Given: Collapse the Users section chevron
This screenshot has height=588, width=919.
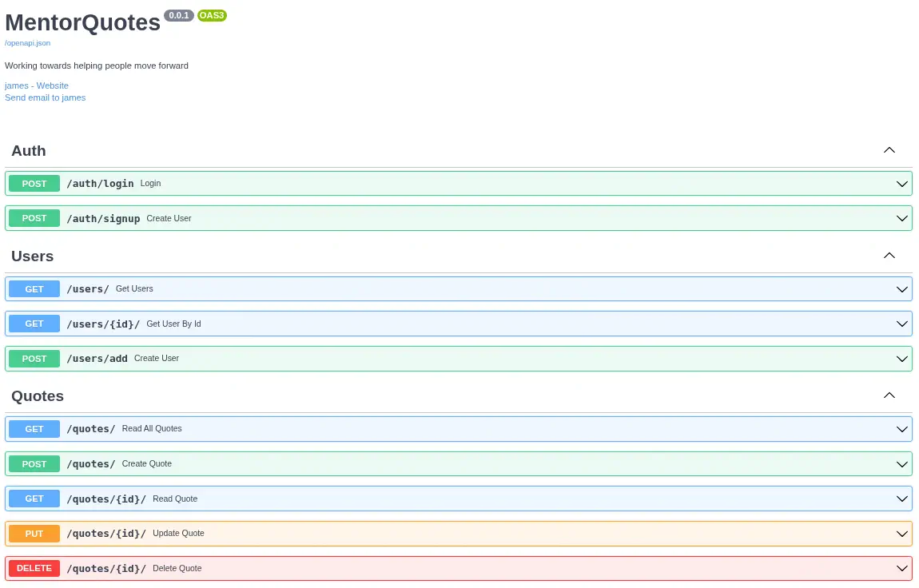Looking at the screenshot, I should pyautogui.click(x=889, y=256).
